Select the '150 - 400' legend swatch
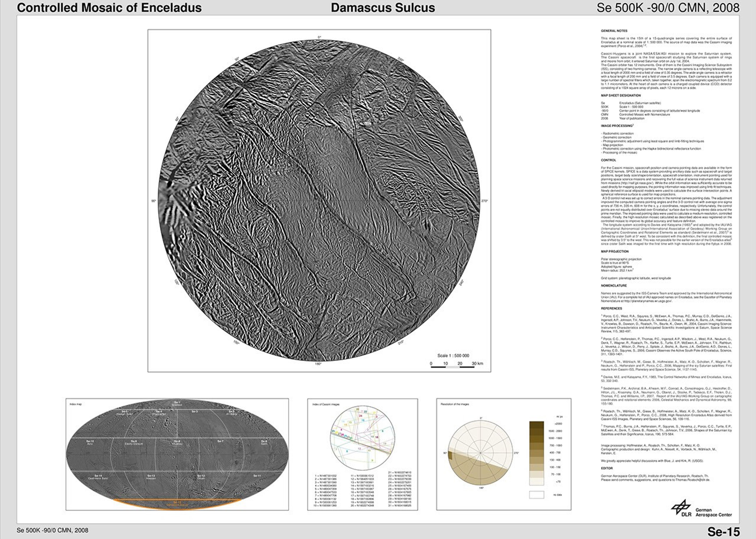Screen dimensions: 756x539 (536, 460)
